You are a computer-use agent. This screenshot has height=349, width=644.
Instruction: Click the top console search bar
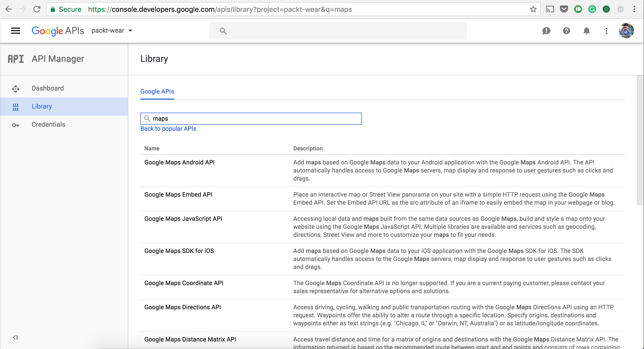tap(338, 31)
